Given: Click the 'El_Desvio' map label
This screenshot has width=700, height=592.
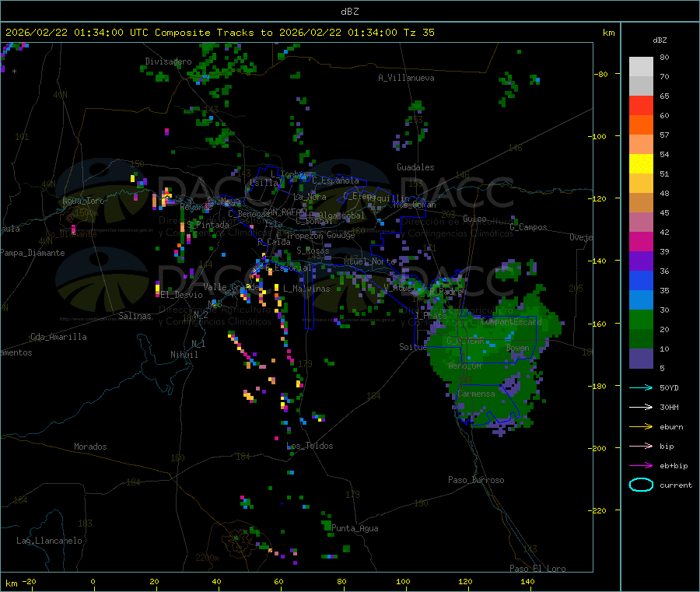Looking at the screenshot, I should coord(182,295).
